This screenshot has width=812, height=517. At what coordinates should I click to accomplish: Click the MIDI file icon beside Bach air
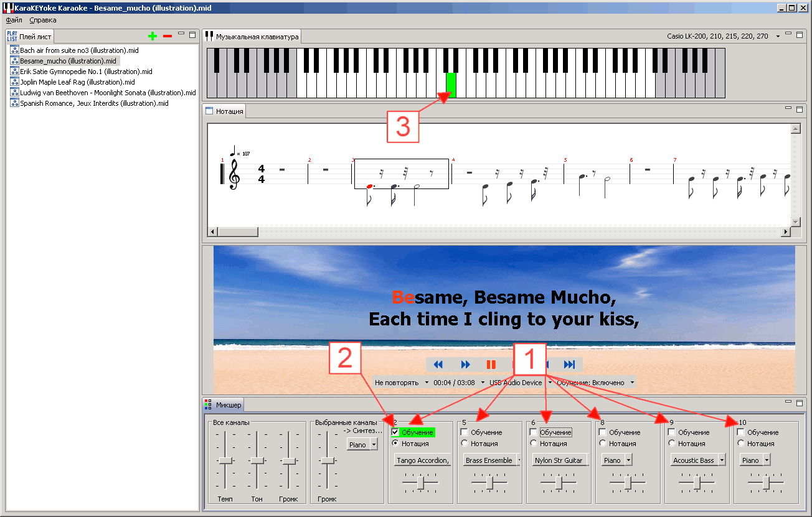15,50
